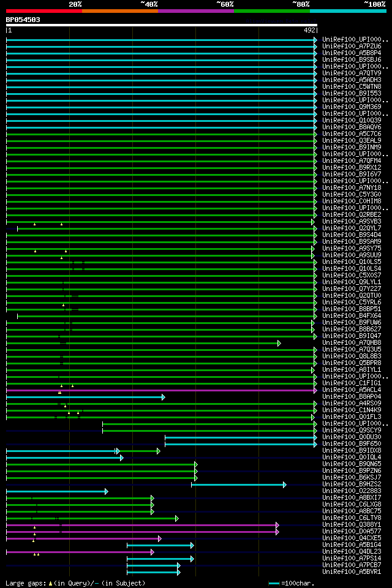The image size is (392, 588).
Task: Click the cyan ~100% identity legend segment
Action: (x=348, y=11)
